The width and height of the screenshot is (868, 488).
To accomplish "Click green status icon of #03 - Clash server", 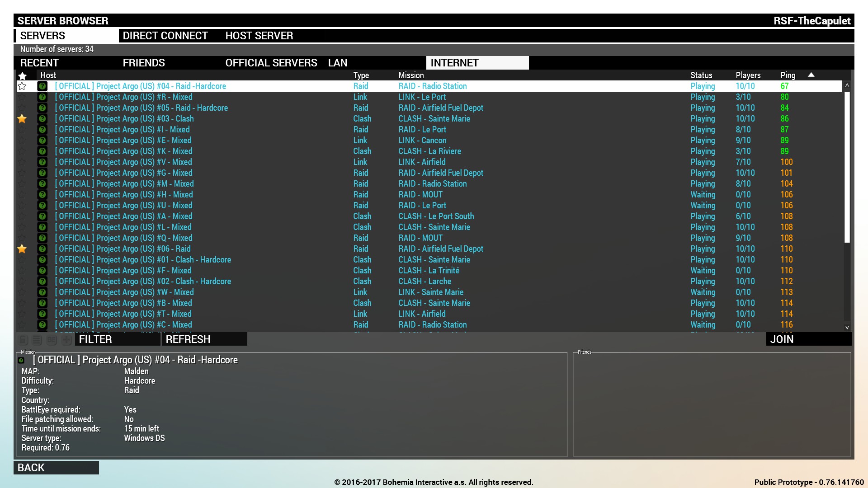I will [42, 119].
